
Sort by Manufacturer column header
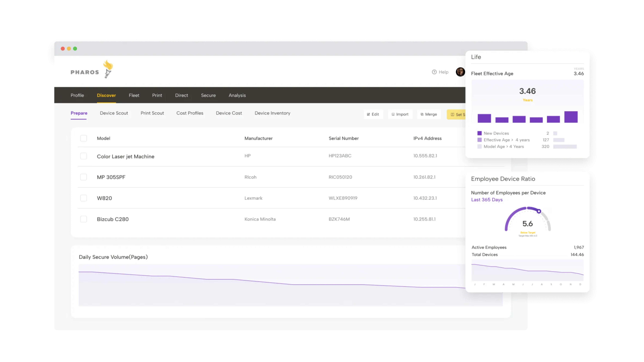coord(258,138)
